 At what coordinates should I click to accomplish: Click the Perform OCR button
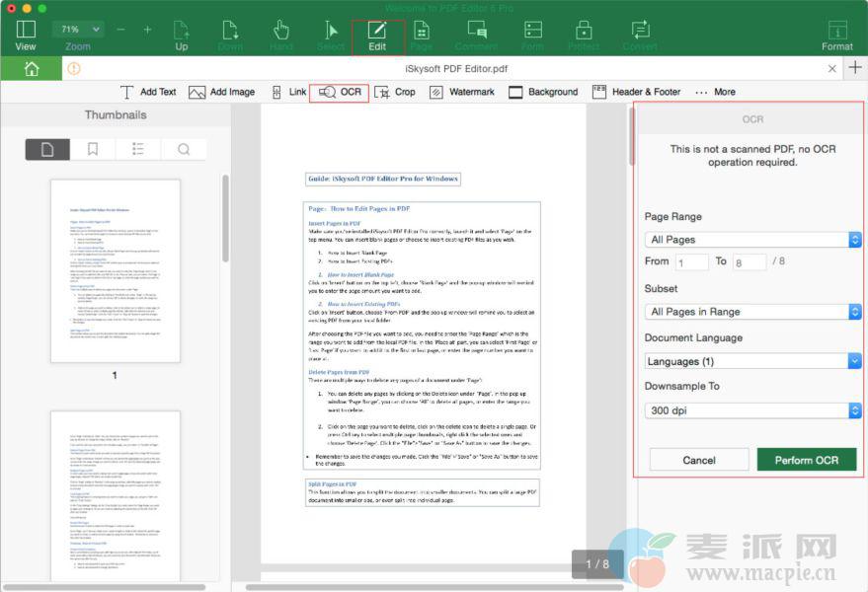(x=806, y=460)
